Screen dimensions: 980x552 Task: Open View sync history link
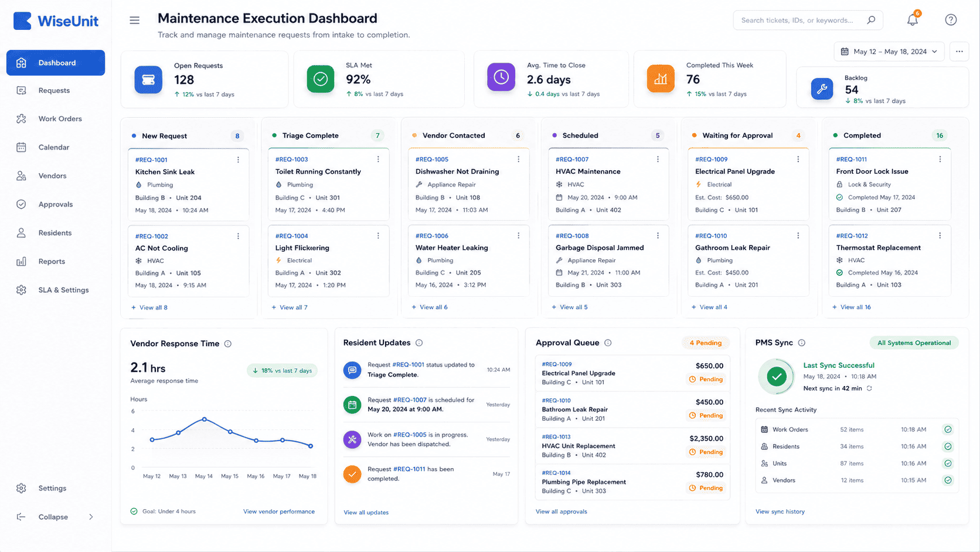(x=780, y=512)
